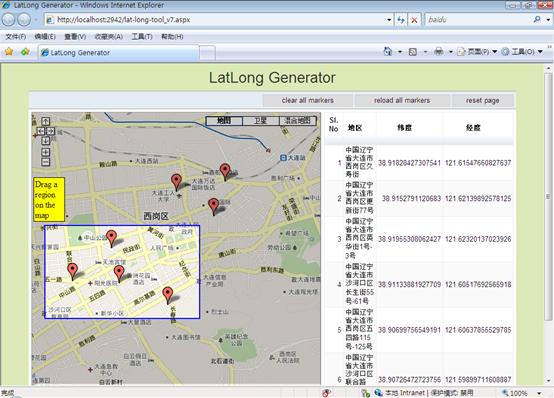Click longitude 121.60517692565918 cell

click(478, 285)
